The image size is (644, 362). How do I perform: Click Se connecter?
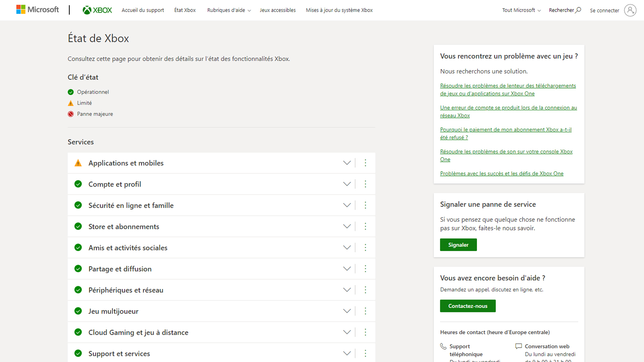point(604,10)
